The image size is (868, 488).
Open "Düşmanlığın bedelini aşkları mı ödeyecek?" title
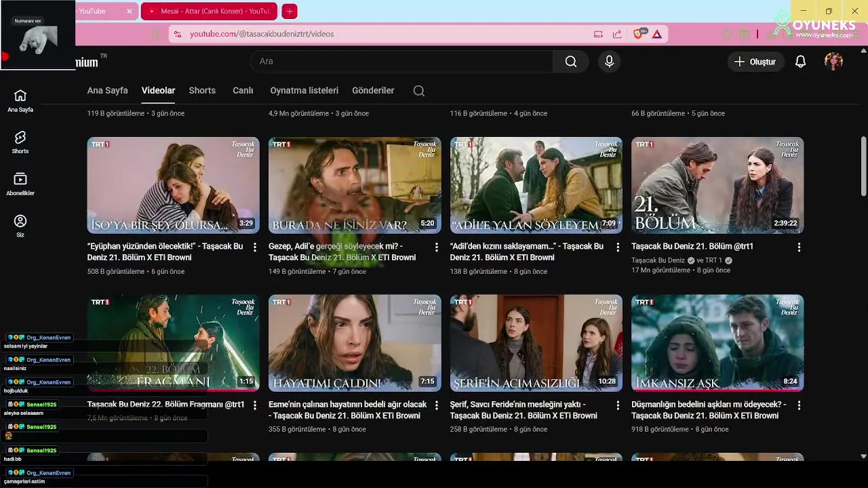pyautogui.click(x=709, y=410)
